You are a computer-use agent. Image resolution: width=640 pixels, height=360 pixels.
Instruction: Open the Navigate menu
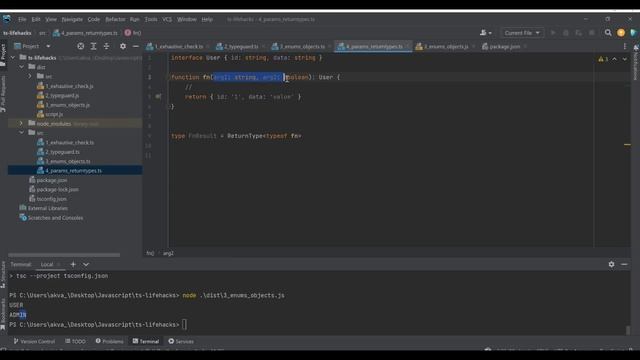(72, 19)
